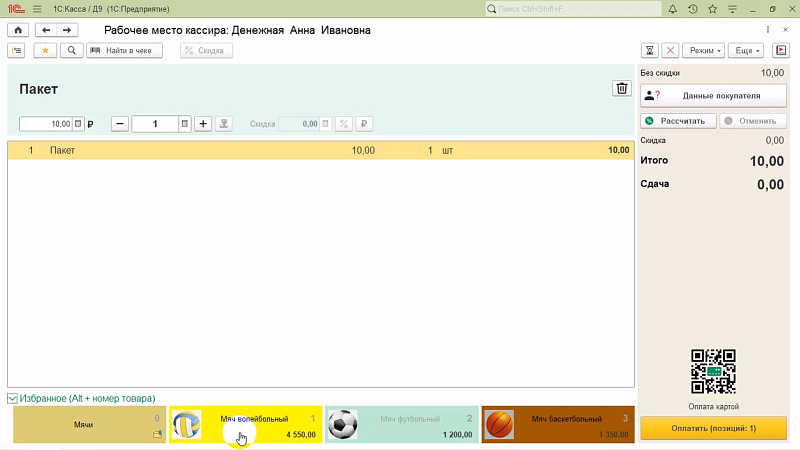This screenshot has height=450, width=800.
Task: Click the Данные покупателя button
Action: [x=713, y=96]
